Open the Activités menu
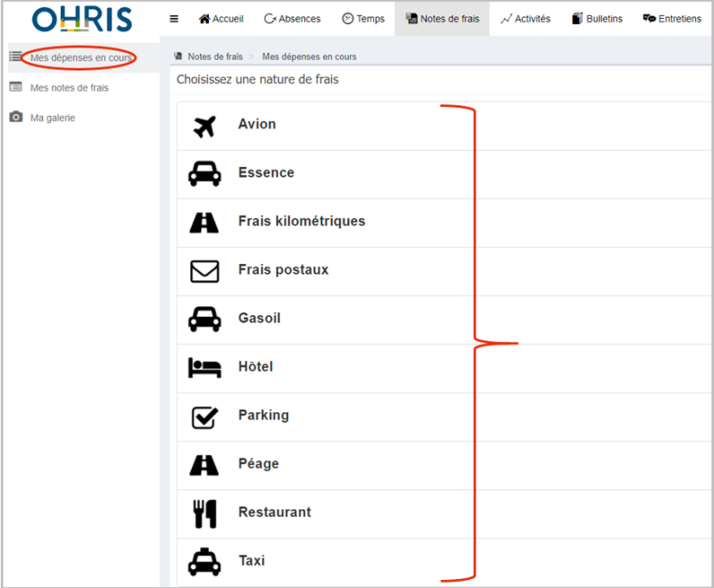Viewport: 714px width, 588px height. (x=525, y=19)
